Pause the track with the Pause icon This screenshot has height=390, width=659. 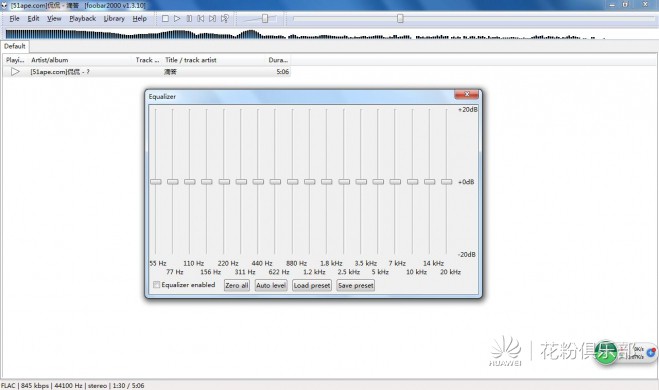(x=189, y=18)
